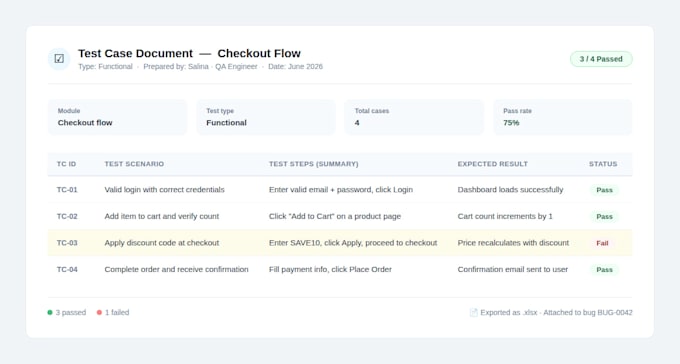680x364 pixels.
Task: Click the file icon beside 'Exported as .xlsx'
Action: point(474,312)
